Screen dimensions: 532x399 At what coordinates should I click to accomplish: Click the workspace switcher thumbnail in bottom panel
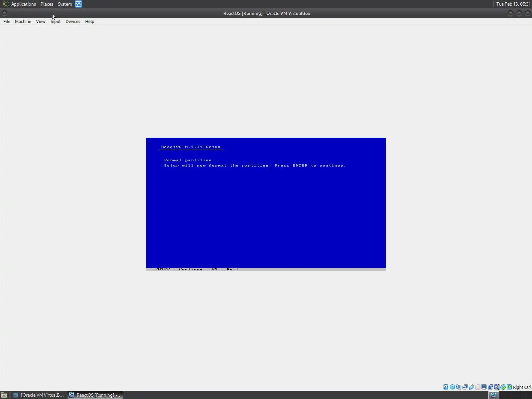tap(494, 395)
